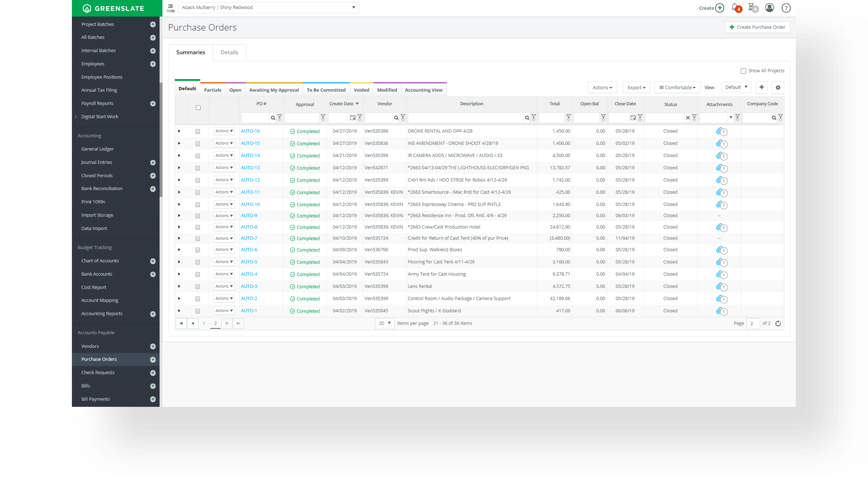This screenshot has width=868, height=481.
Task: Select the Accounting View tab
Action: tap(424, 90)
